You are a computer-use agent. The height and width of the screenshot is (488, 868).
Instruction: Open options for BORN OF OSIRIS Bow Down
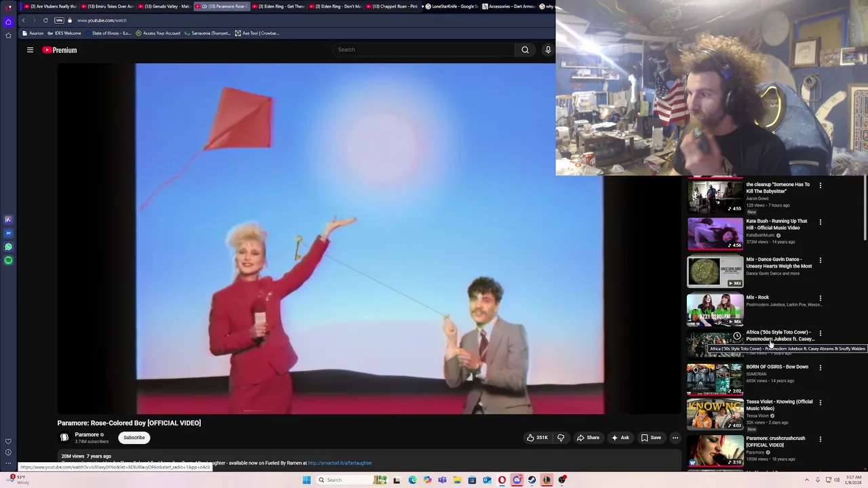click(x=821, y=367)
